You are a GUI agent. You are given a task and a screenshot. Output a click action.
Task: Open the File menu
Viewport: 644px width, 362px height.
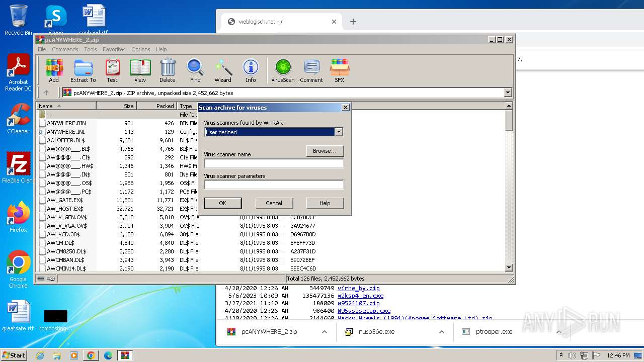(x=42, y=49)
